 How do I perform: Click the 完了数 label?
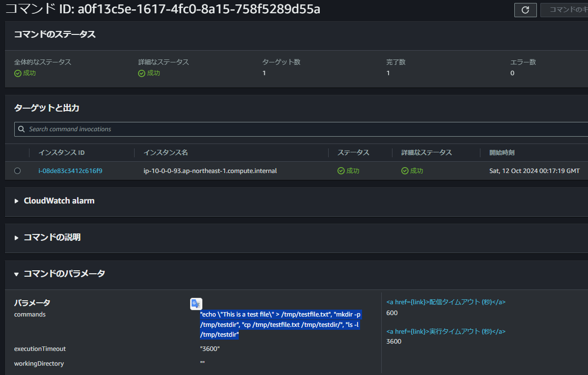click(395, 62)
